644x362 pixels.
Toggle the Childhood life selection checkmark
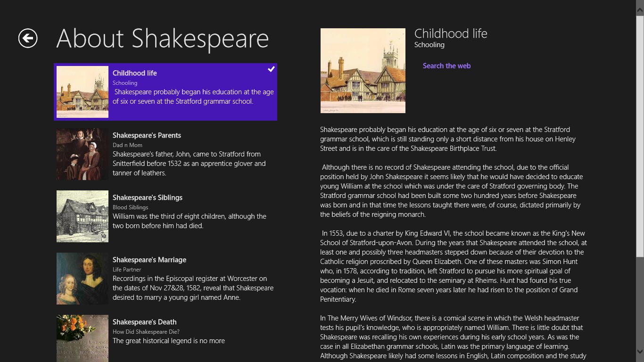(x=271, y=69)
